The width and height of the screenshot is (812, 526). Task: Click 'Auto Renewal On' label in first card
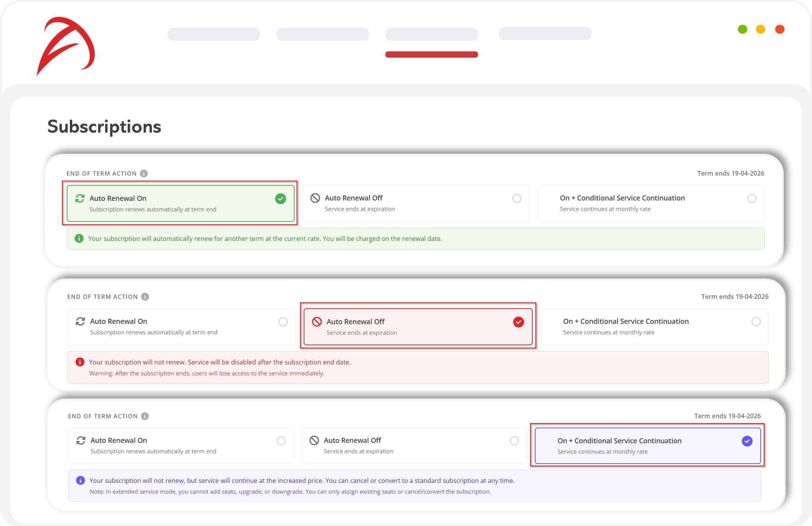pos(118,198)
